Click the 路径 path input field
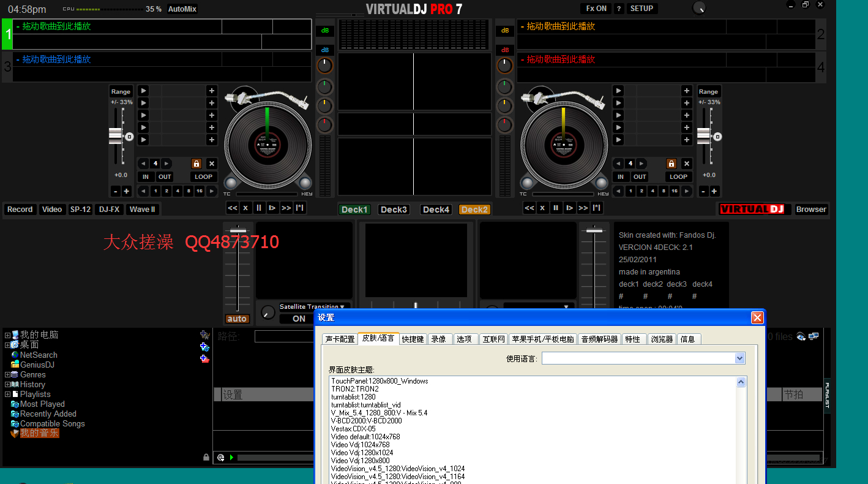The width and height of the screenshot is (868, 484). coord(283,336)
